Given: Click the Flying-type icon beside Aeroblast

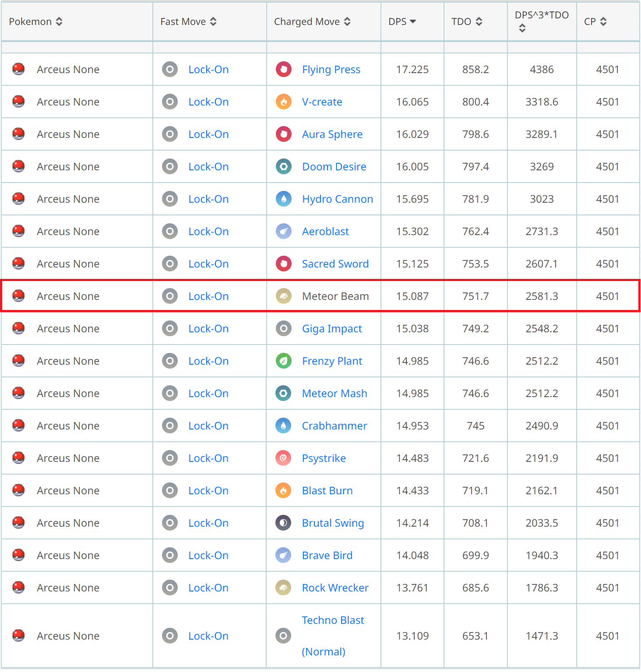Looking at the screenshot, I should click(x=284, y=231).
